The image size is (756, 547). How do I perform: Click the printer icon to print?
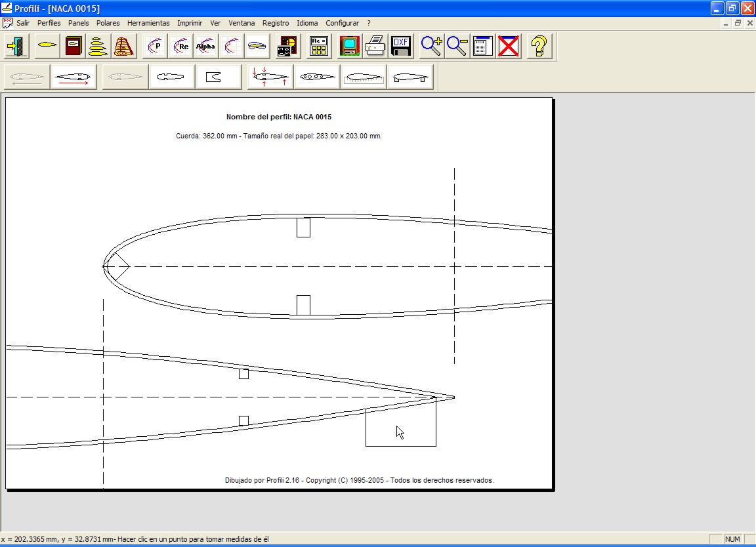375,47
